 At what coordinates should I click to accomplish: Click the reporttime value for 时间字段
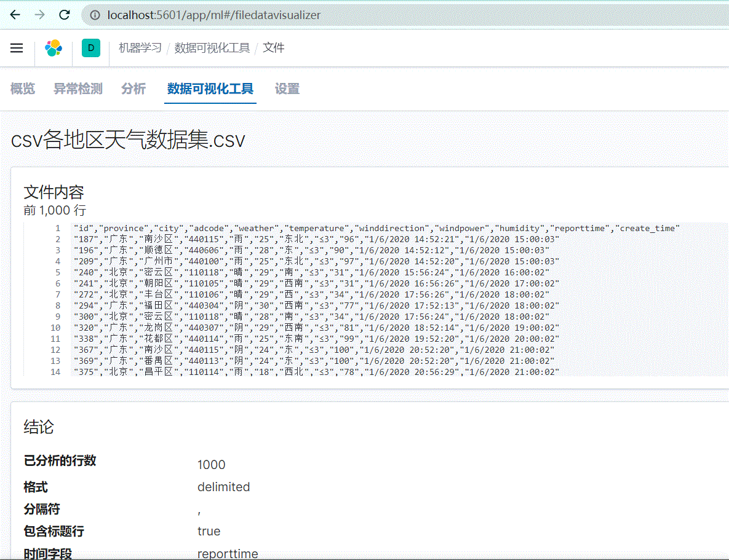(x=228, y=553)
